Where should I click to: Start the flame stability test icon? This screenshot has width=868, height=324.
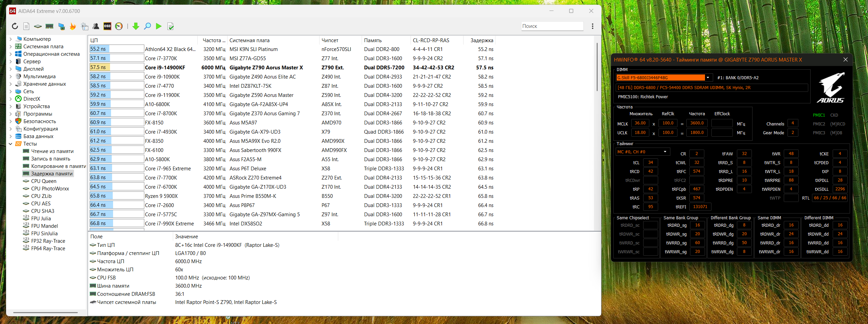click(73, 26)
